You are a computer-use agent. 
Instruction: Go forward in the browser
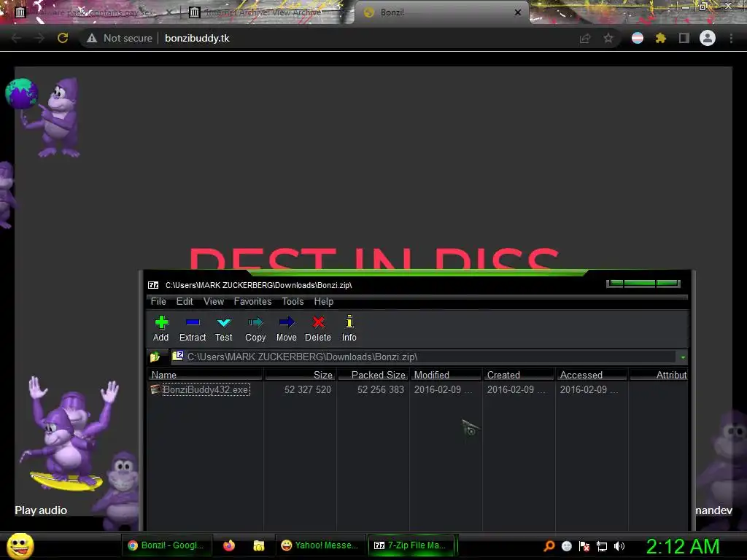pyautogui.click(x=39, y=38)
